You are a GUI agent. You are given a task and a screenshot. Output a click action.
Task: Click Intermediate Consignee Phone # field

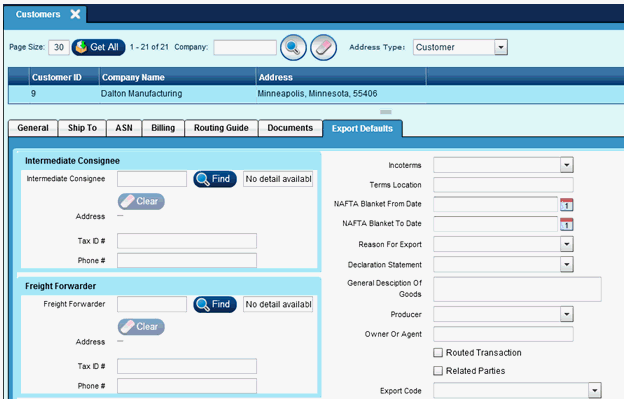(x=187, y=261)
